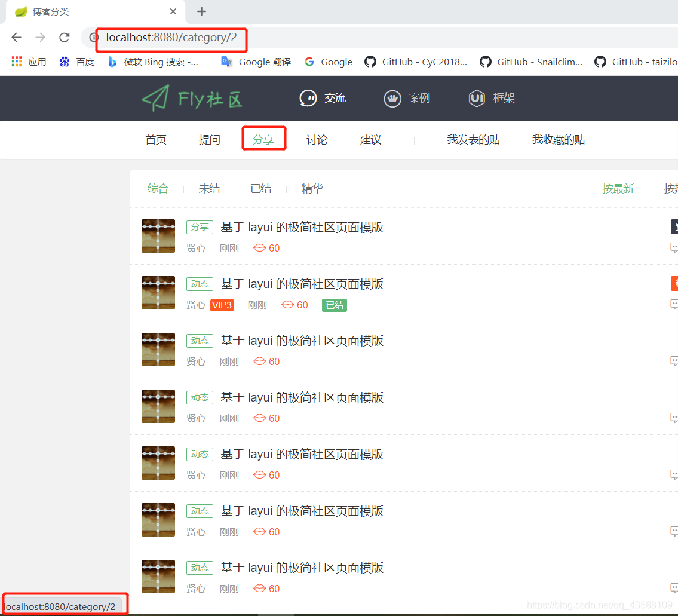The image size is (678, 616).
Task: Open the Google bookmark
Action: [329, 62]
